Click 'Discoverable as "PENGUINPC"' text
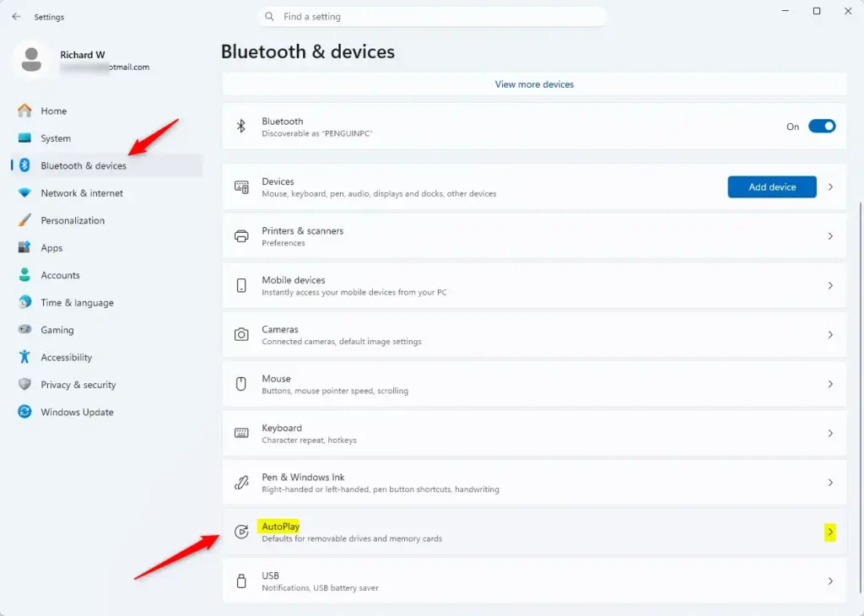The height and width of the screenshot is (616, 864). pyautogui.click(x=317, y=133)
